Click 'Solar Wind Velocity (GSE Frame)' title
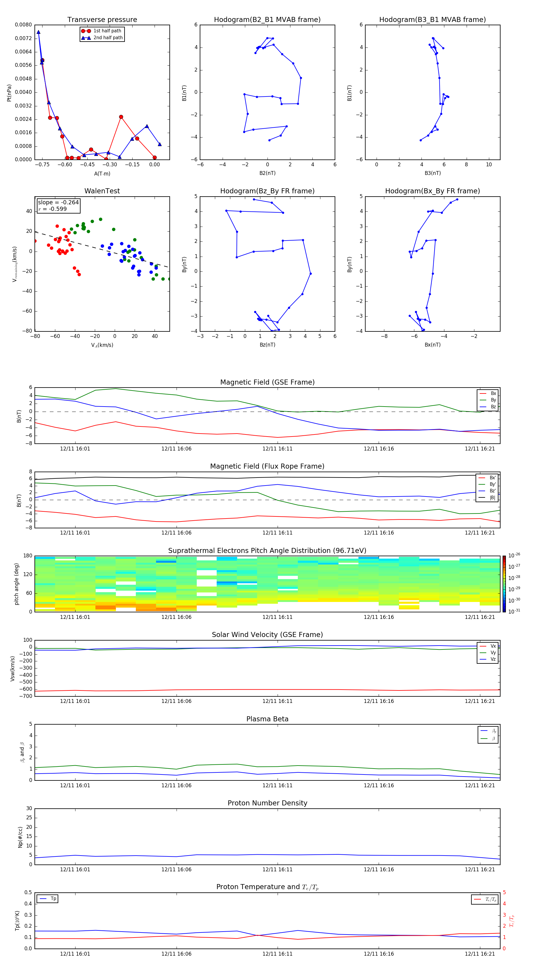The width and height of the screenshot is (535, 980). point(267,635)
